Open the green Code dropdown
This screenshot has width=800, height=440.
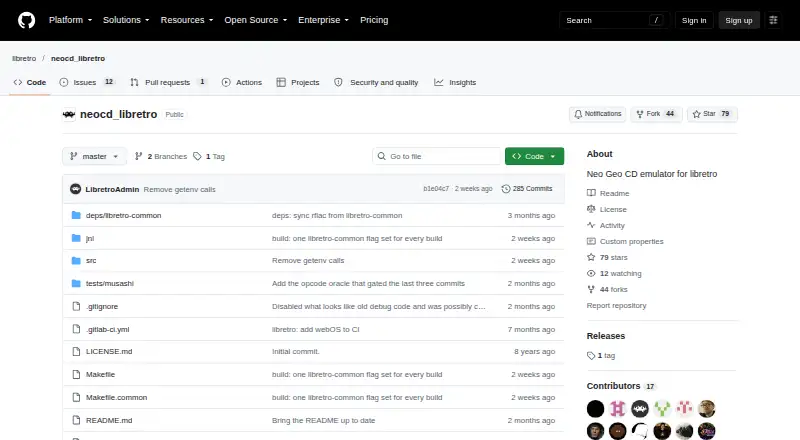534,156
